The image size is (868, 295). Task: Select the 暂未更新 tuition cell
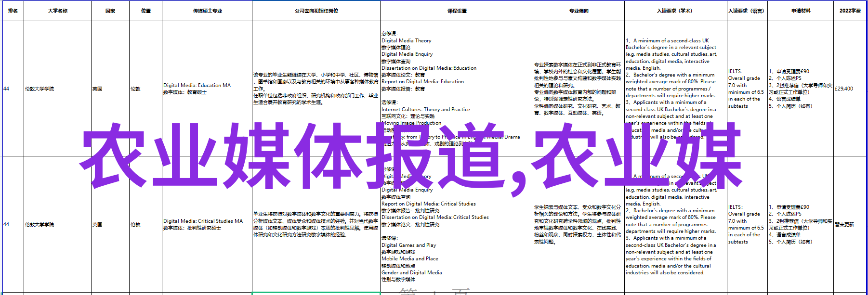(x=844, y=225)
